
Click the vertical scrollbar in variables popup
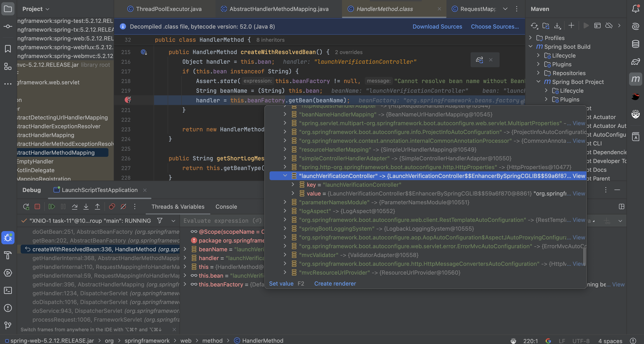click(x=584, y=257)
